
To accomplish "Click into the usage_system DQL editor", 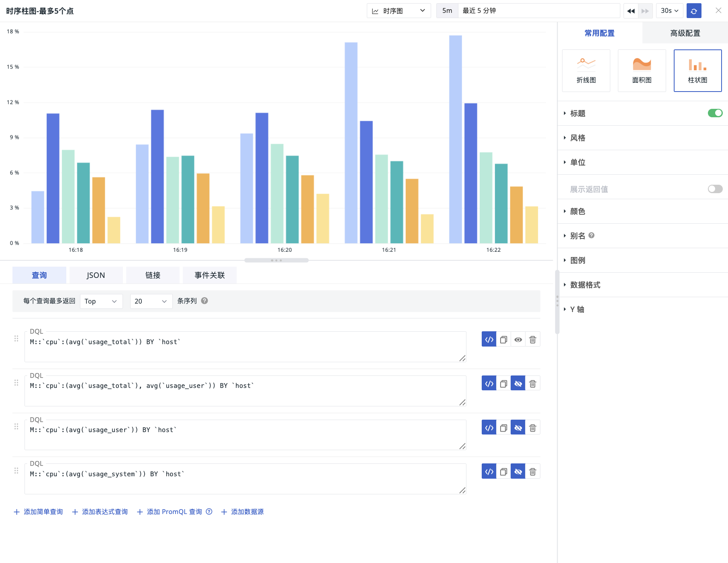I will point(245,479).
